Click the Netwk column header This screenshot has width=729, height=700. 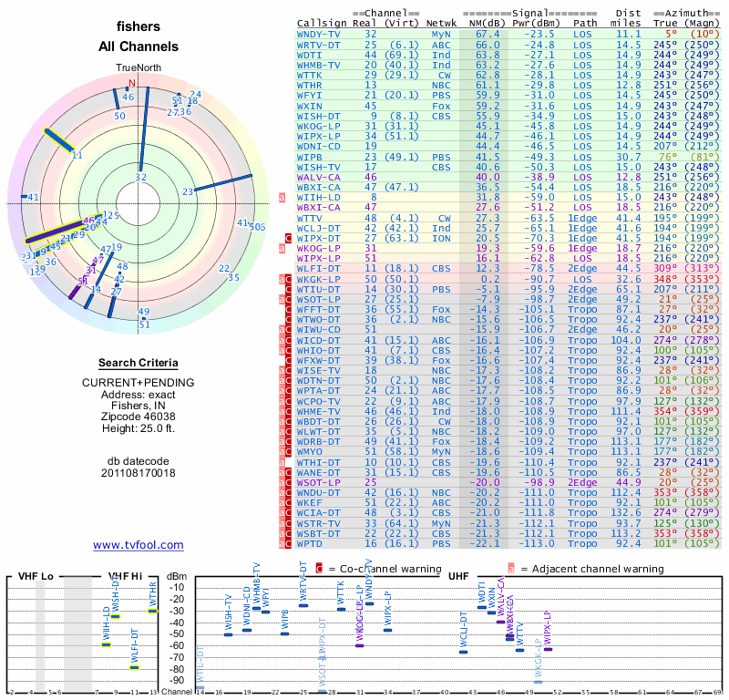tap(441, 24)
